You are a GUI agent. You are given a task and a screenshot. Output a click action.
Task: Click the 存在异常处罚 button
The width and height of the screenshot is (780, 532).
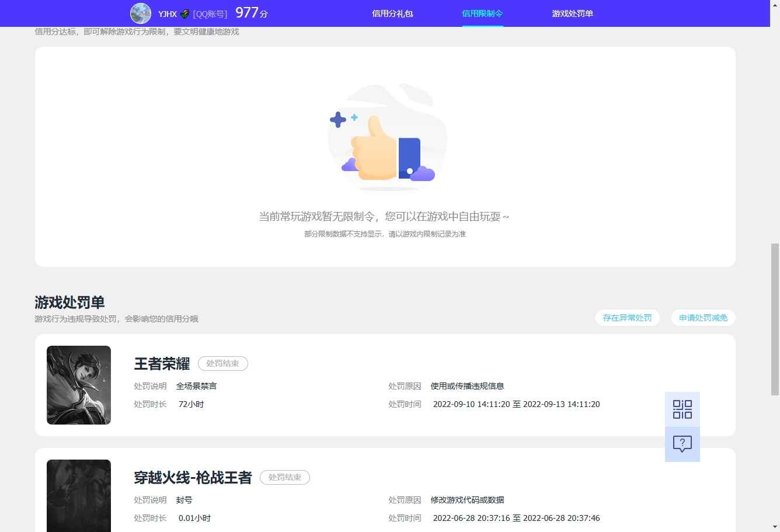[627, 318]
